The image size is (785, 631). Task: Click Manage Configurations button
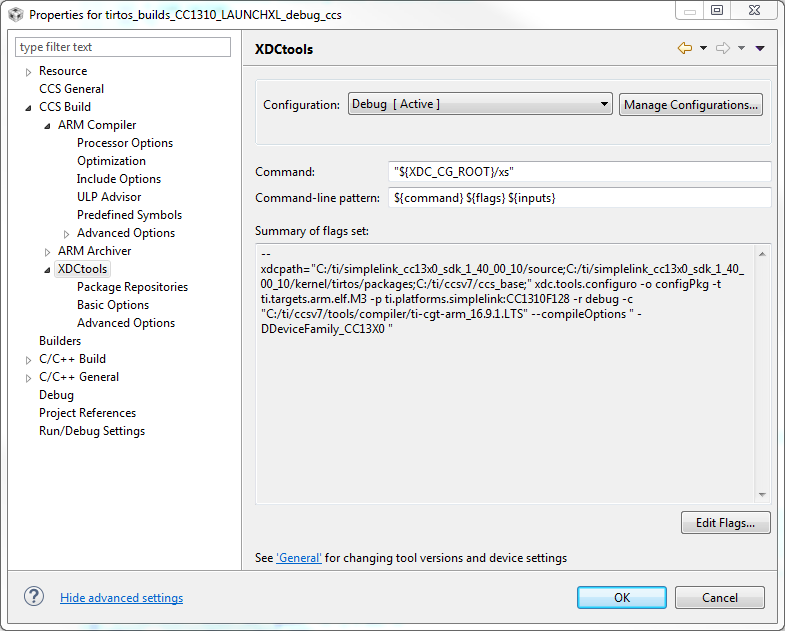tap(691, 105)
